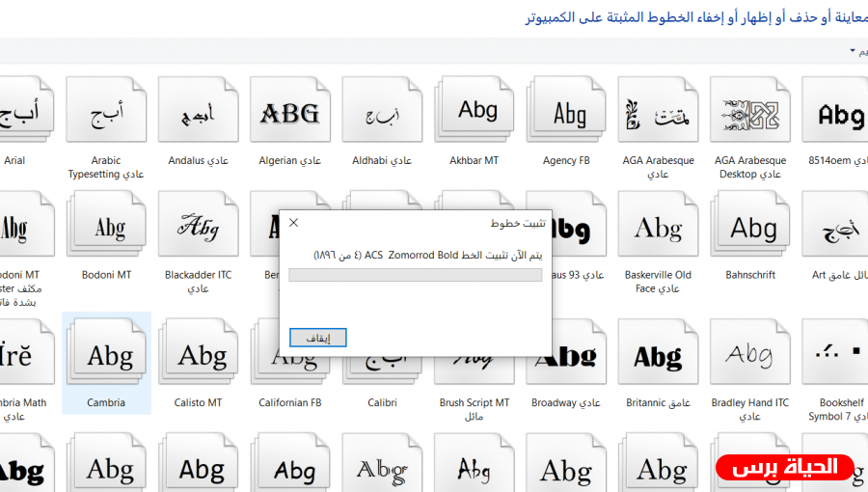868x492 pixels.
Task: Open the Calisto MT font family
Action: pos(199,358)
